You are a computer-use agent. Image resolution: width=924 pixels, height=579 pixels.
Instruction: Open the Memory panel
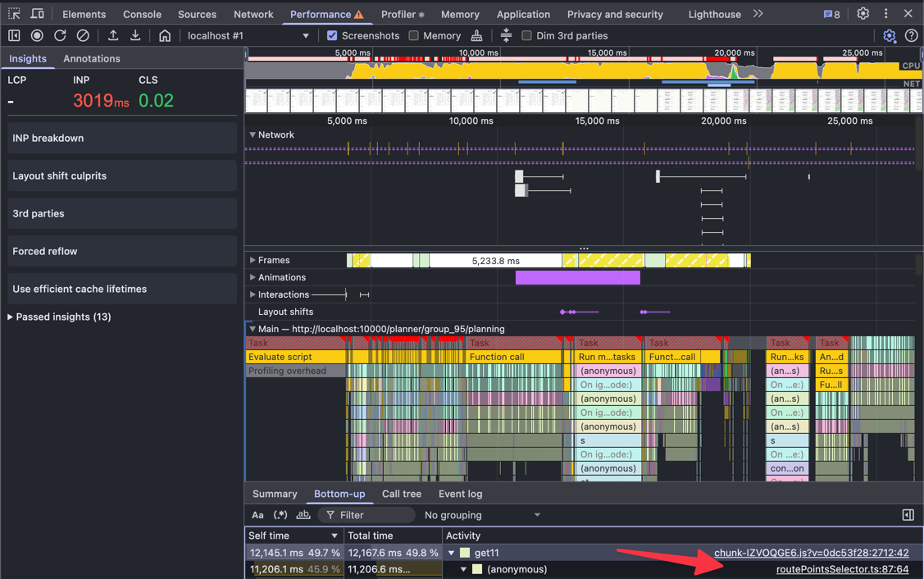(460, 14)
